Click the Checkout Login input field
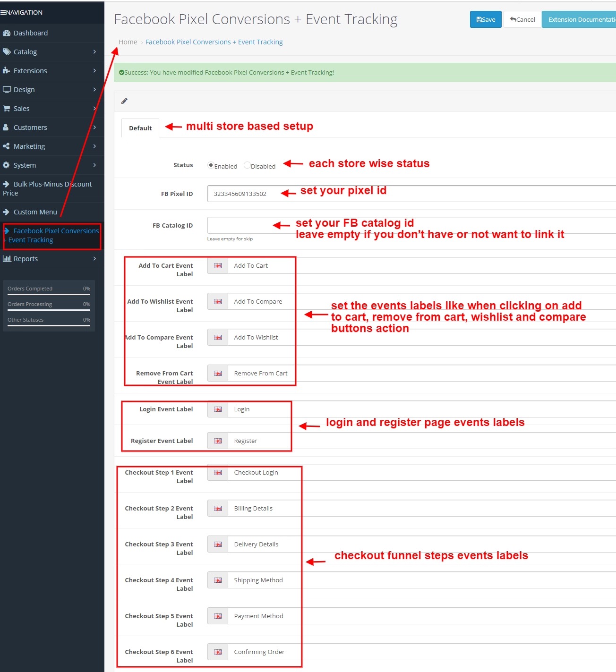This screenshot has height=672, width=616. 422,473
